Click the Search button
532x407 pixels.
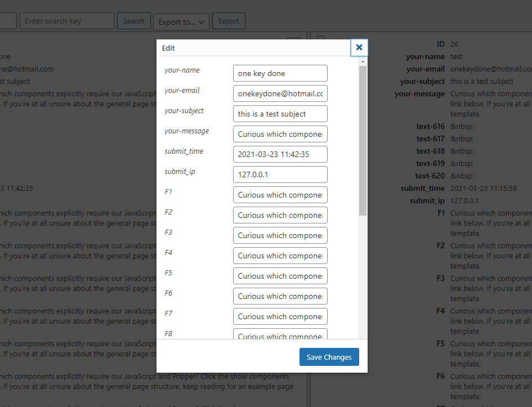(x=133, y=21)
